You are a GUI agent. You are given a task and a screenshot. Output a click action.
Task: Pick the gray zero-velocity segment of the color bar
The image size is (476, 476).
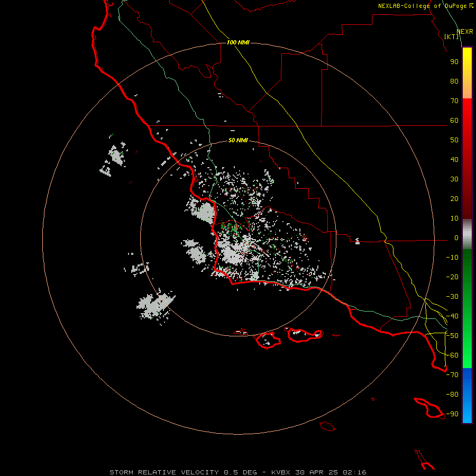coord(467,234)
